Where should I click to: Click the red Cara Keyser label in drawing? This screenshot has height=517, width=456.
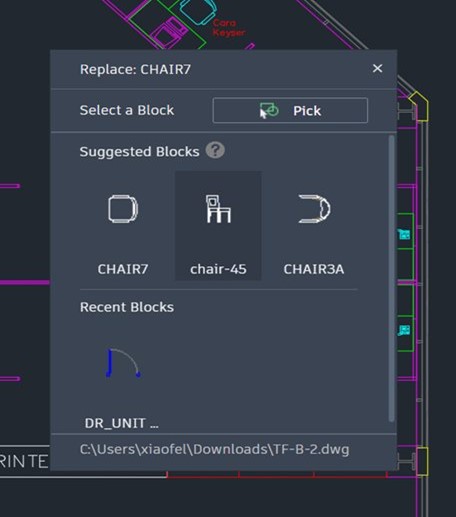(x=229, y=27)
